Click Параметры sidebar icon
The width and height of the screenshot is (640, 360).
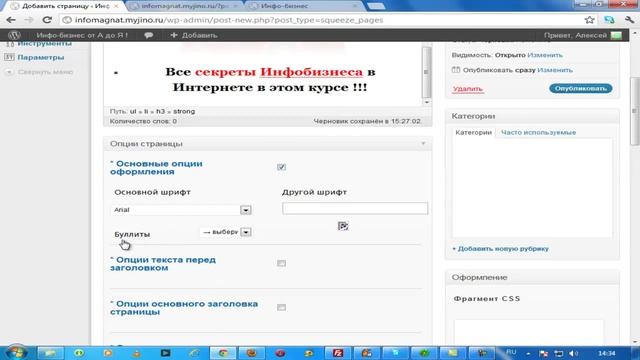pos(9,57)
